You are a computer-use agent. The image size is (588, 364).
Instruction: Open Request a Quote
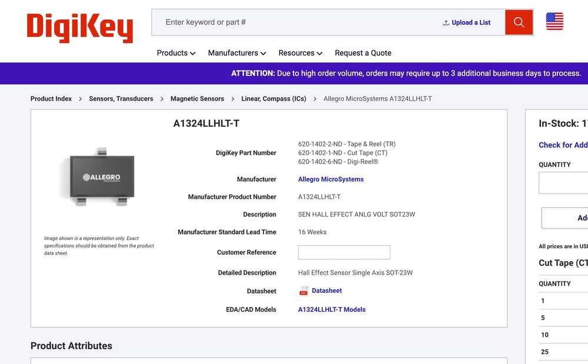click(x=363, y=53)
